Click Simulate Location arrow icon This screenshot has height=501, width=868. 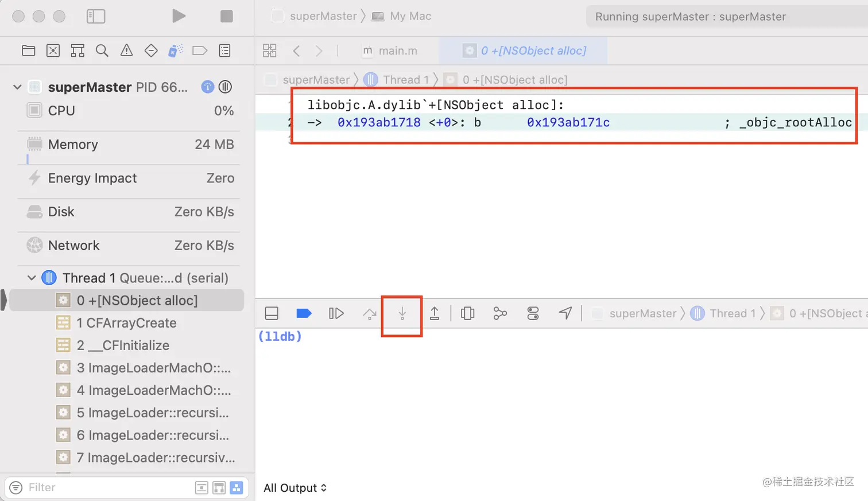pyautogui.click(x=565, y=313)
